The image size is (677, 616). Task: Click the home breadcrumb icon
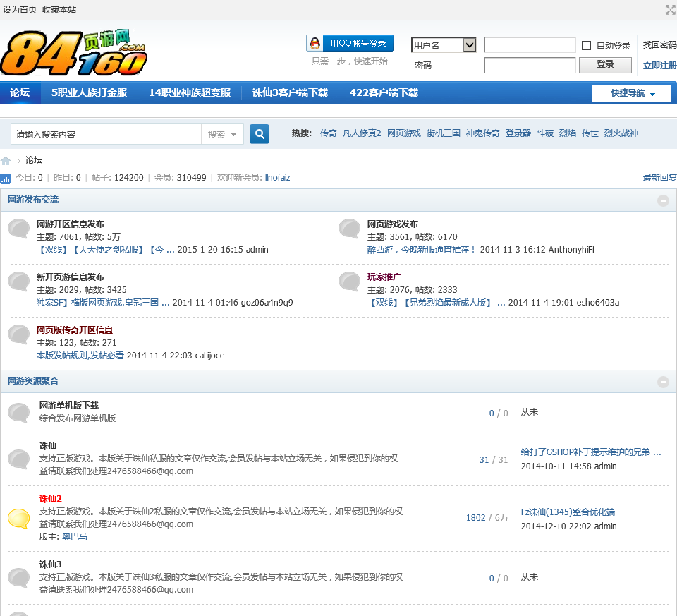(6, 161)
